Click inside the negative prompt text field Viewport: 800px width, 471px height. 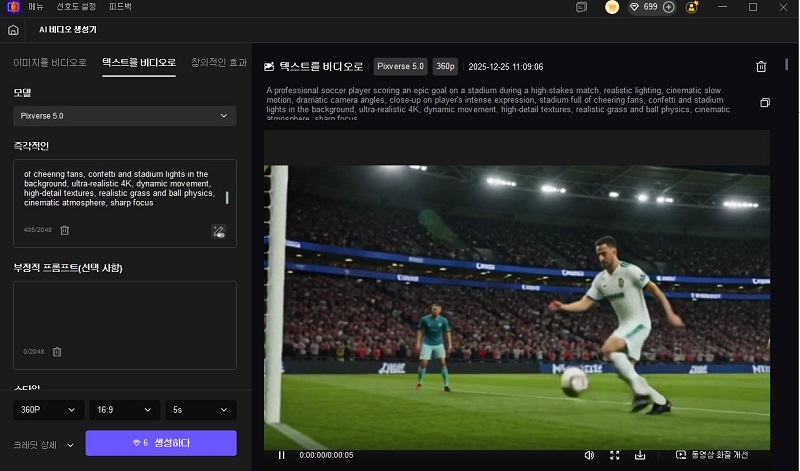point(125,310)
